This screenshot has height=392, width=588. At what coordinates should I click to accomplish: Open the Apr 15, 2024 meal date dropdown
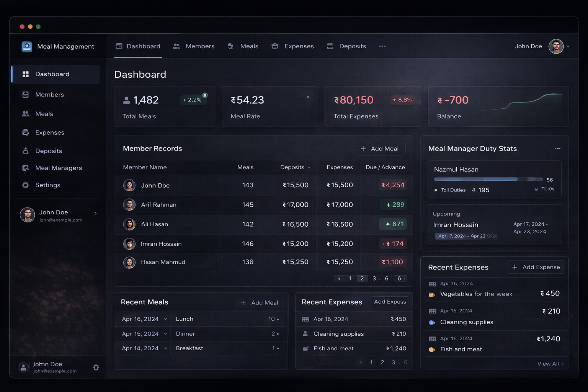[x=165, y=334]
